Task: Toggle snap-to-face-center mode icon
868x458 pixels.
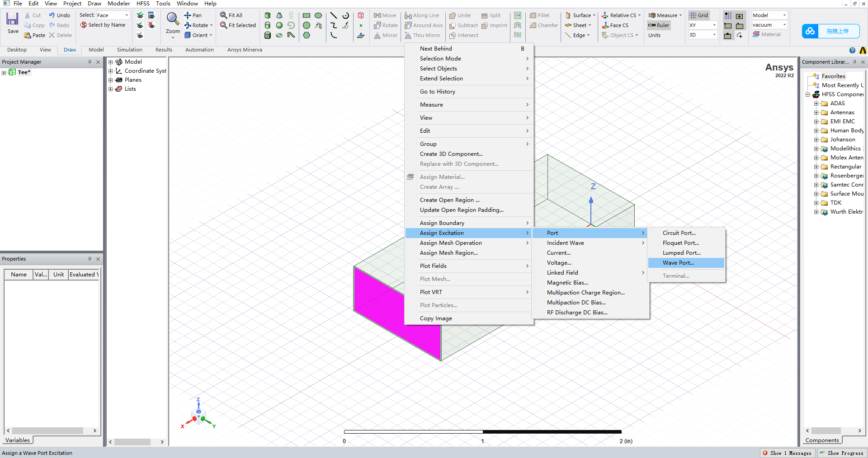Action: (740, 15)
